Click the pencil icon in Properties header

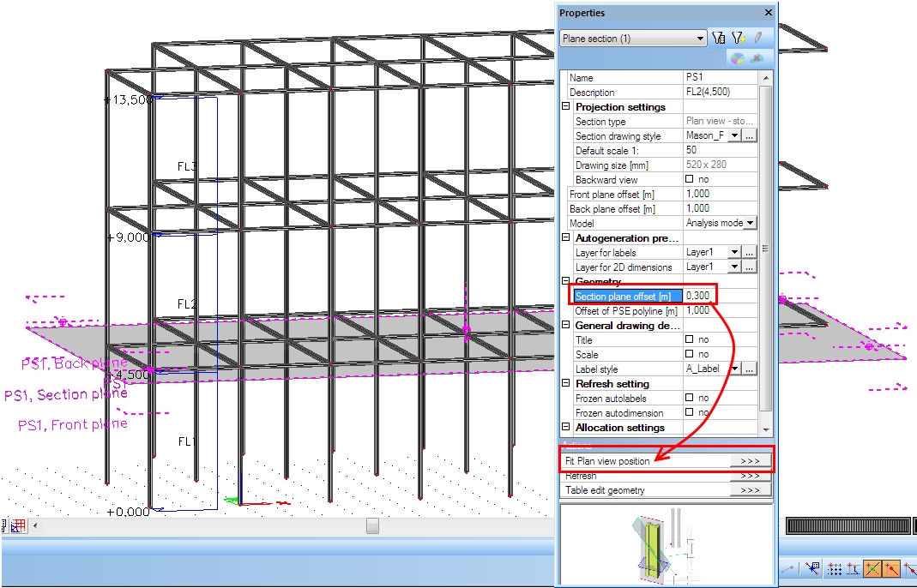click(x=757, y=39)
